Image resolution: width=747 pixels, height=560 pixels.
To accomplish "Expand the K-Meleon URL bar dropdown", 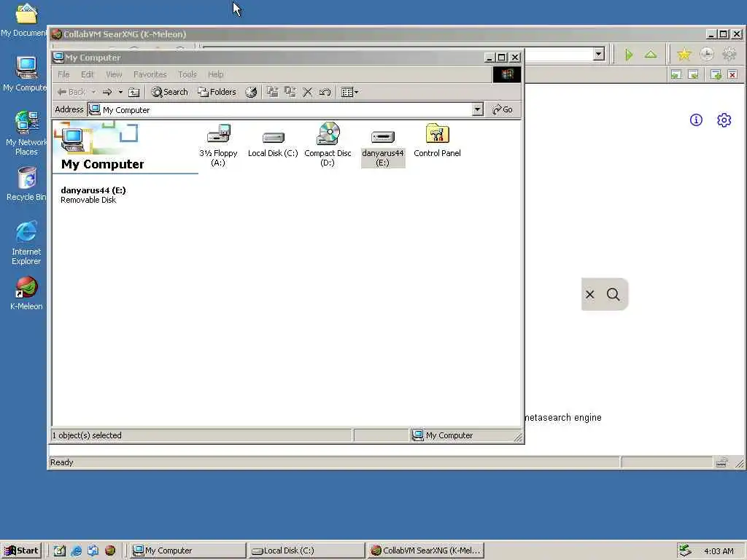I will 599,54.
